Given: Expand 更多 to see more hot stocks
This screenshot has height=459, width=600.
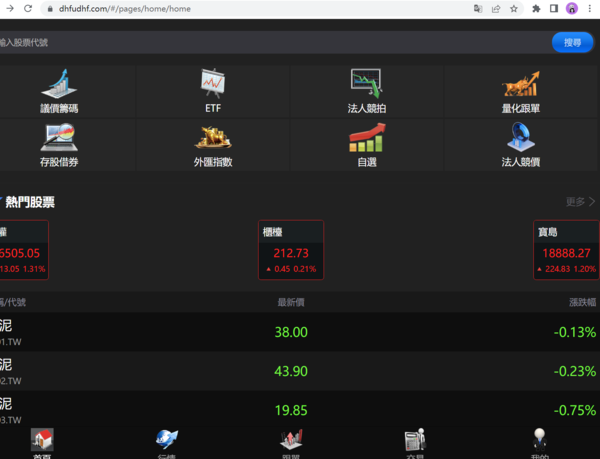Looking at the screenshot, I should pyautogui.click(x=579, y=201).
